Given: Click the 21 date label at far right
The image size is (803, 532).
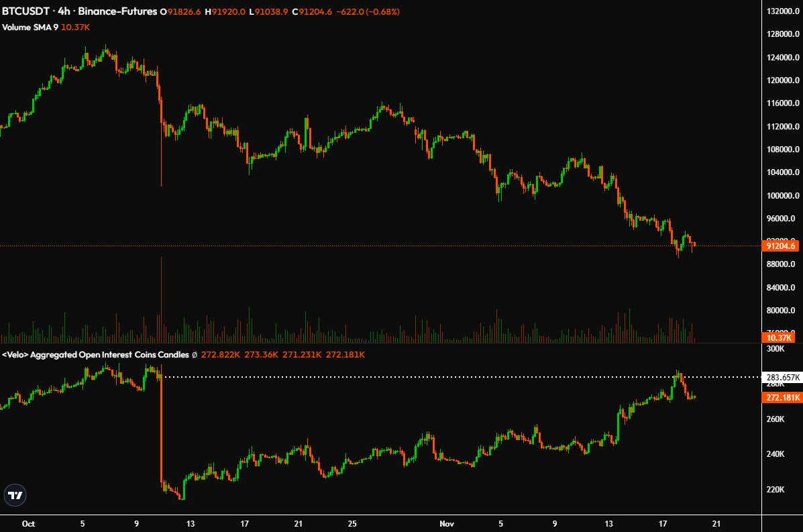Looking at the screenshot, I should 716,523.
